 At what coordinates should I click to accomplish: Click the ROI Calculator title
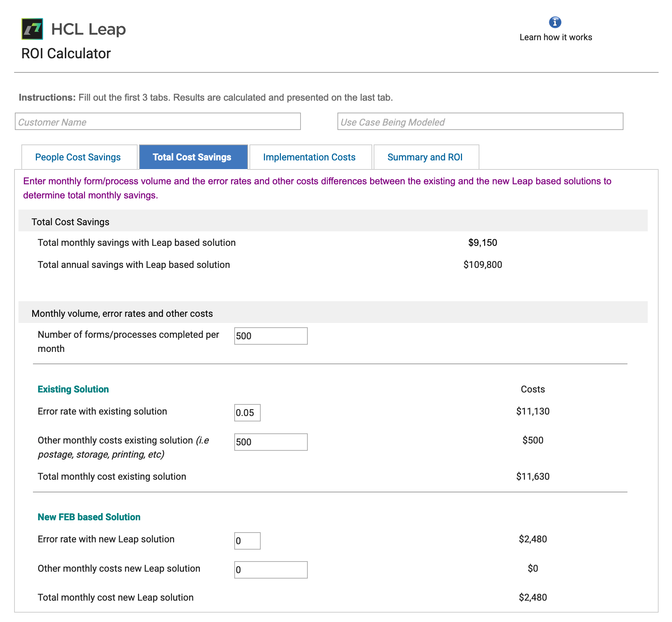tap(66, 54)
